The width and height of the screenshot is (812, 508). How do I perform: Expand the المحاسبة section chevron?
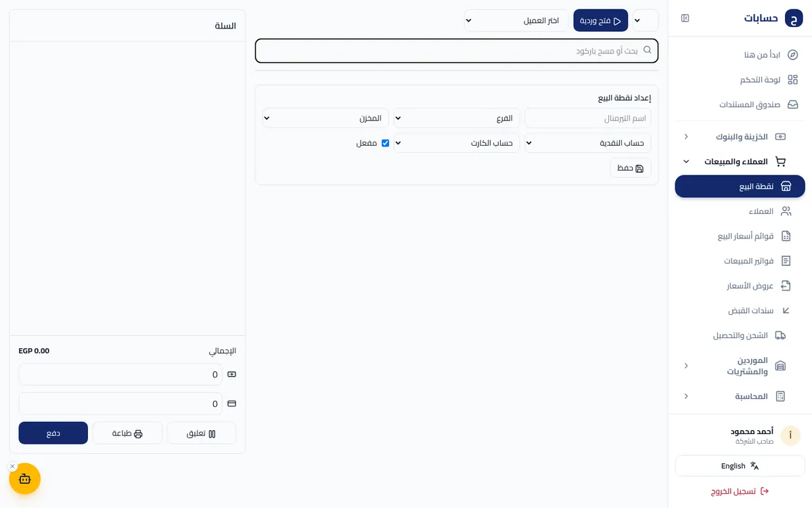pyautogui.click(x=686, y=396)
